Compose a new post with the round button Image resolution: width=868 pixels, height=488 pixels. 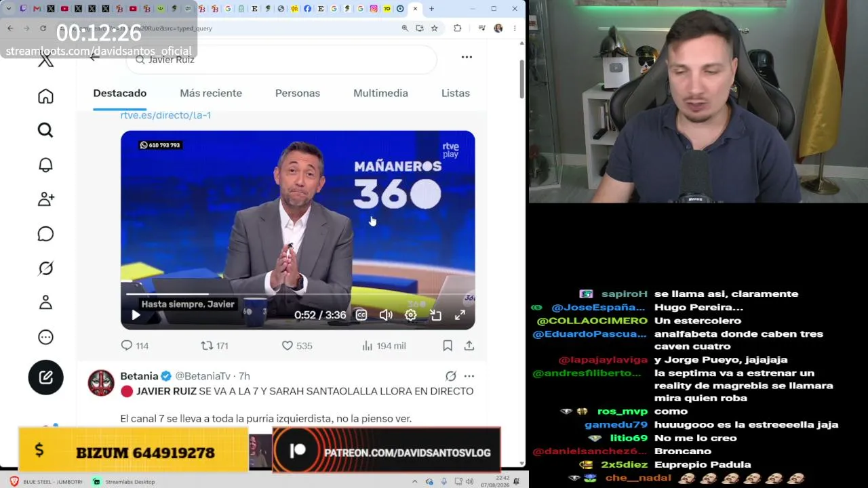[45, 378]
